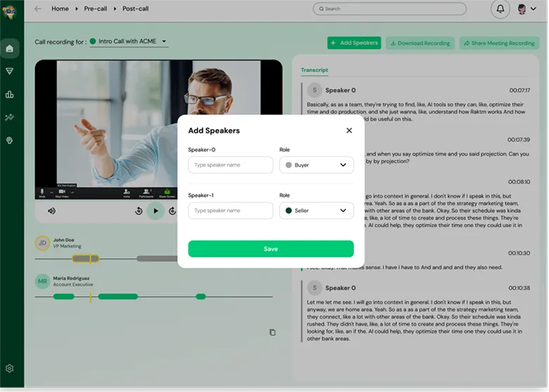Click the app logo at top left

[9, 11]
